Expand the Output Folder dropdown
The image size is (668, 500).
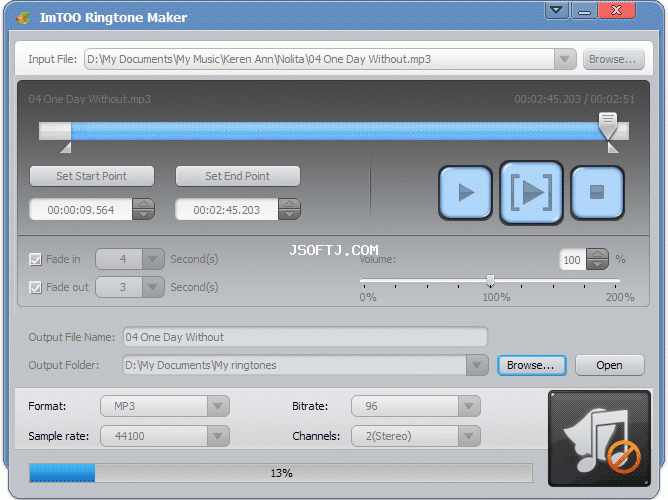coord(477,365)
